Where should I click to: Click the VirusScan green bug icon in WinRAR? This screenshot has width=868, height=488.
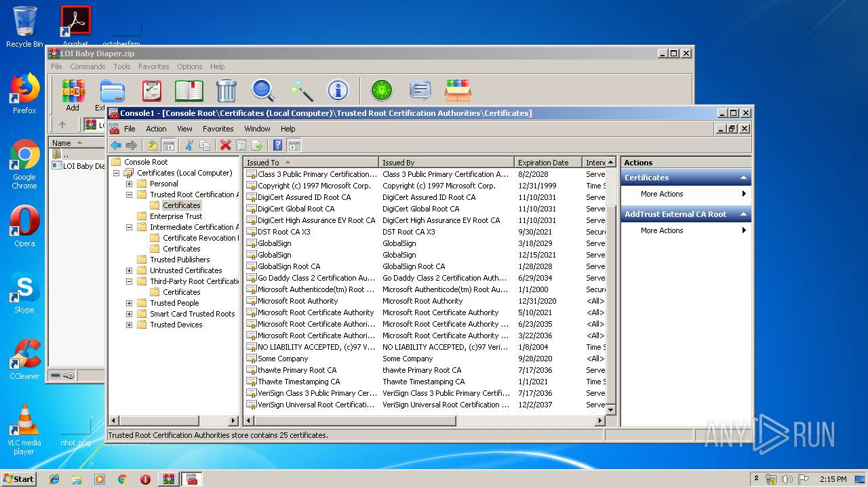(382, 90)
